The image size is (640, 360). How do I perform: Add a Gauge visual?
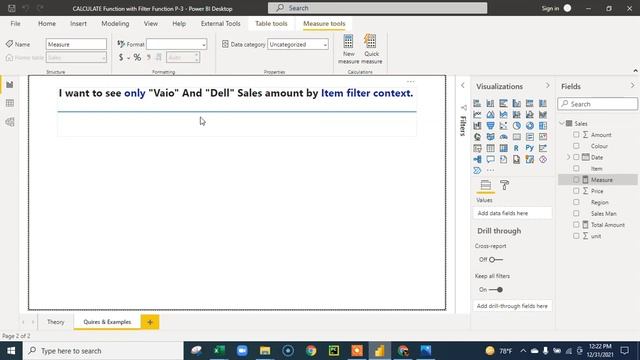point(504,137)
